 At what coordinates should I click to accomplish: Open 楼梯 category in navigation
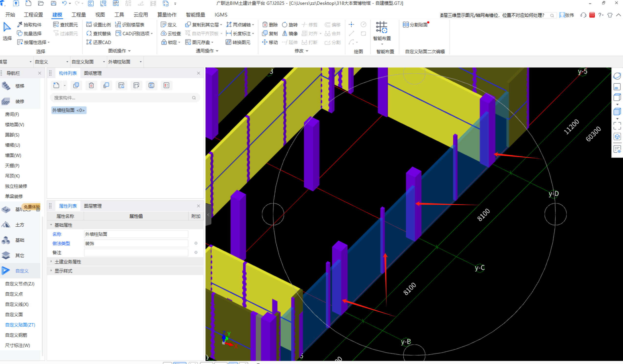20,86
